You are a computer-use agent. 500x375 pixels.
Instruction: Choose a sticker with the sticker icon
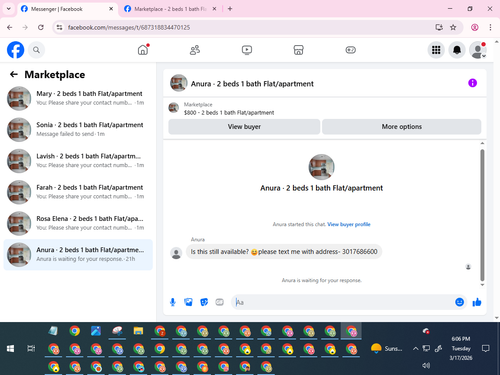click(x=204, y=302)
